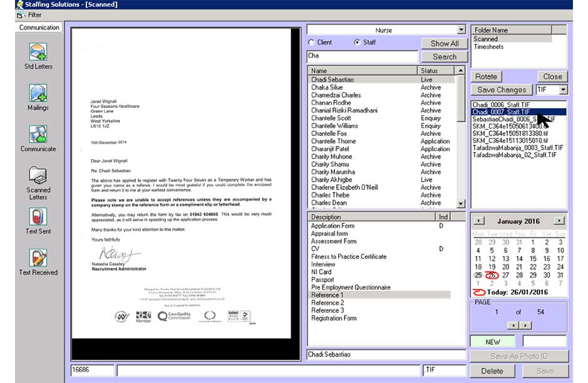Open the Text Received icon
The width and height of the screenshot is (588, 383).
[38, 258]
